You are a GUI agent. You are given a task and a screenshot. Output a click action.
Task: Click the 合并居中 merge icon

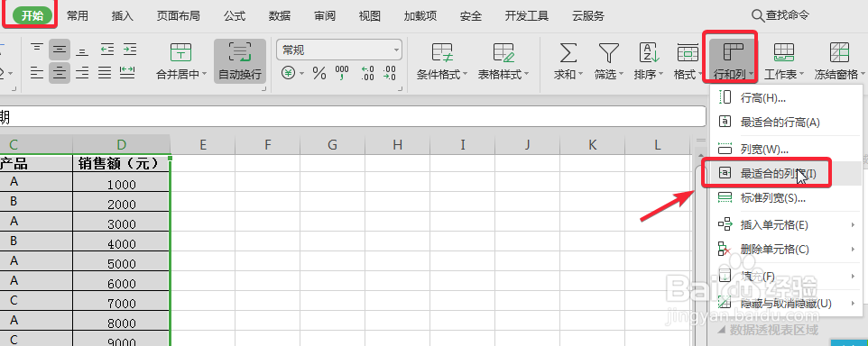[x=180, y=52]
